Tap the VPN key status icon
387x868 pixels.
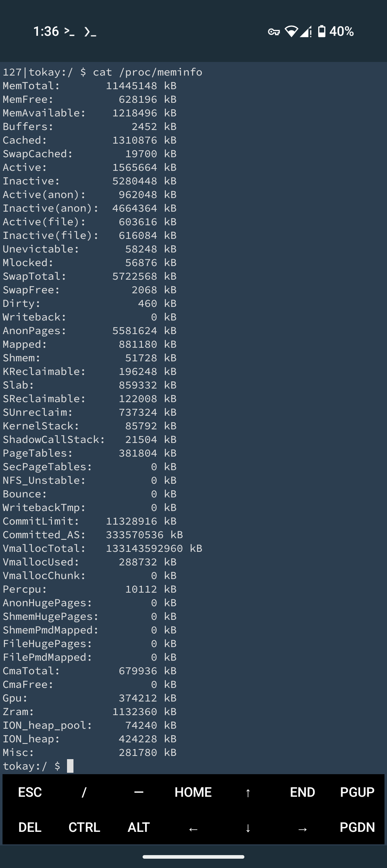click(274, 32)
